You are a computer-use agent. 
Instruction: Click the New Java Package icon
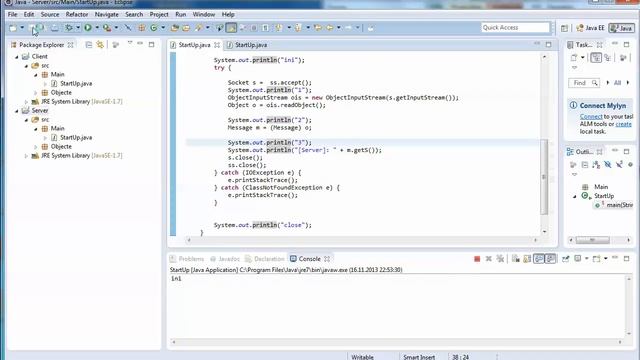point(142,28)
